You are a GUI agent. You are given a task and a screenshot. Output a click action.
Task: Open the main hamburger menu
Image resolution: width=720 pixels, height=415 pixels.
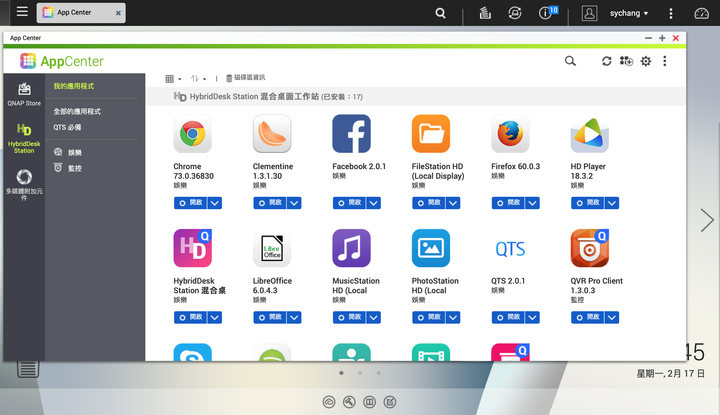tap(22, 11)
